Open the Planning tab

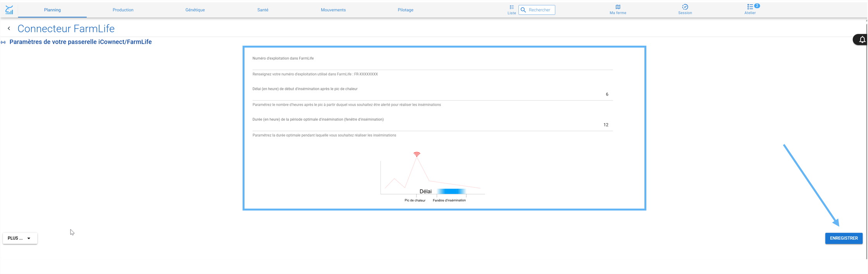coord(52,10)
